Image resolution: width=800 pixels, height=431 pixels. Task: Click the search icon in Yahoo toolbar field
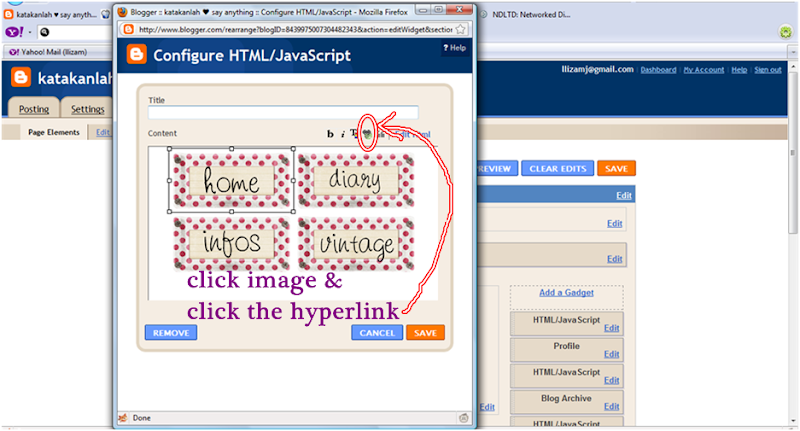click(x=45, y=32)
